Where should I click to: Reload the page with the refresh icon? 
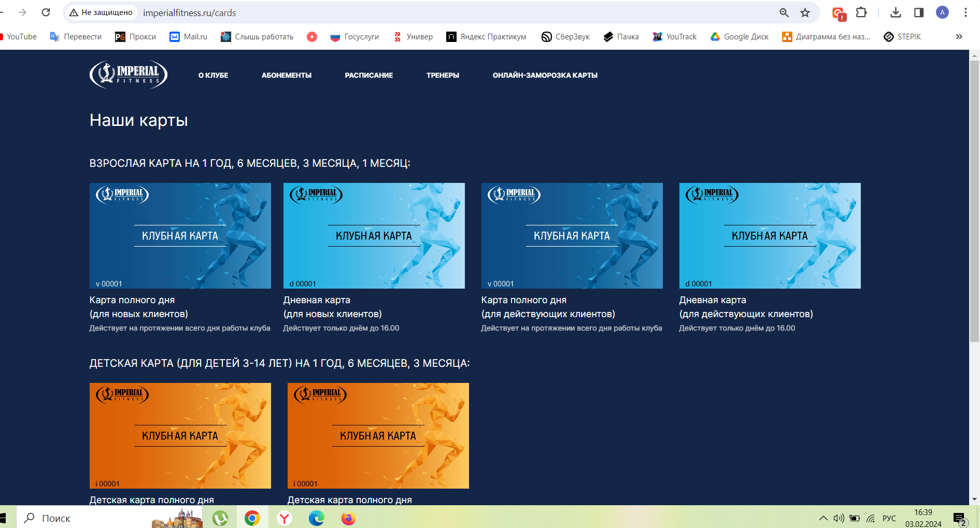tap(46, 12)
